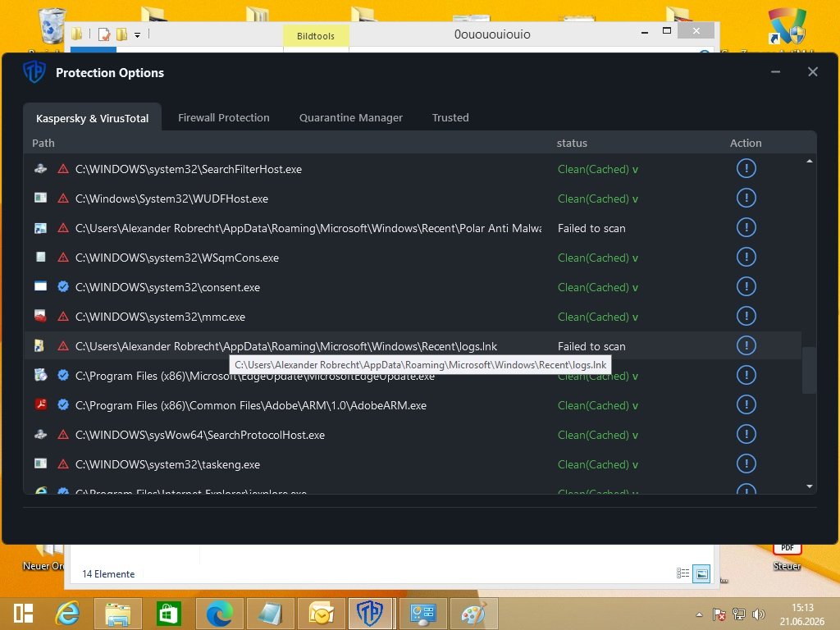Switch Explorer to details view icon
This screenshot has height=630, width=840.
pyautogui.click(x=682, y=573)
